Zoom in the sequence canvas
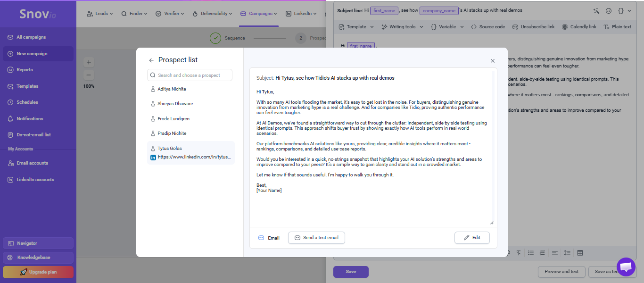The height and width of the screenshot is (283, 644). click(x=89, y=62)
